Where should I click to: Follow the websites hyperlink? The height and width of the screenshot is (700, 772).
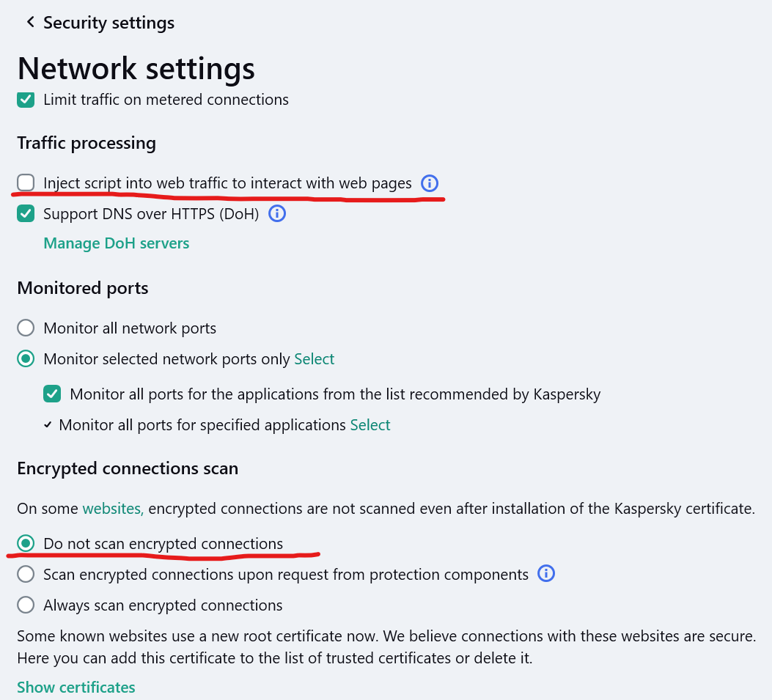[111, 508]
